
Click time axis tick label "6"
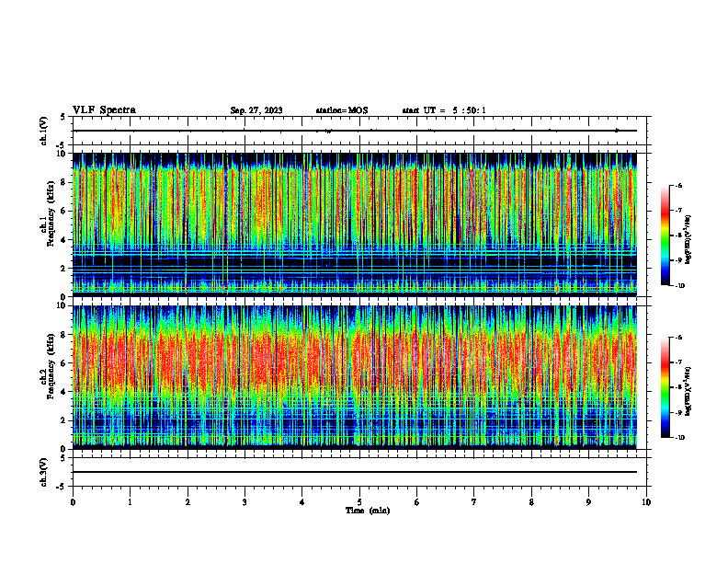click(417, 502)
